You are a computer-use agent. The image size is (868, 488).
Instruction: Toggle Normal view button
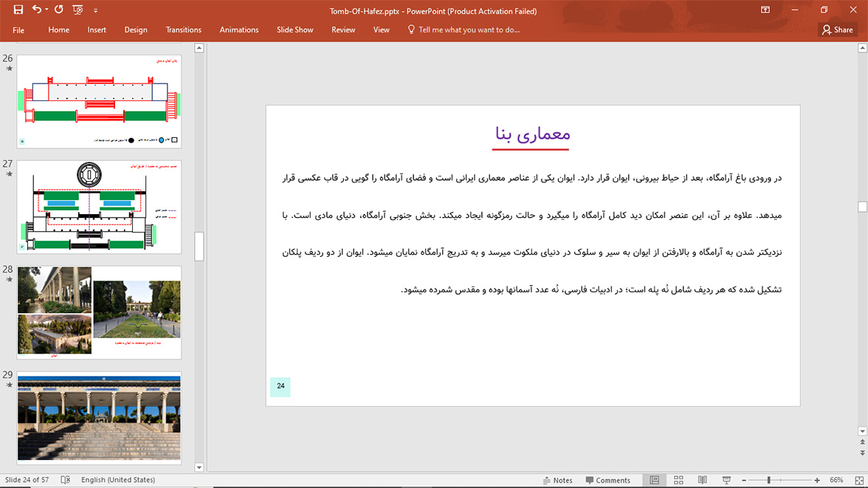654,480
